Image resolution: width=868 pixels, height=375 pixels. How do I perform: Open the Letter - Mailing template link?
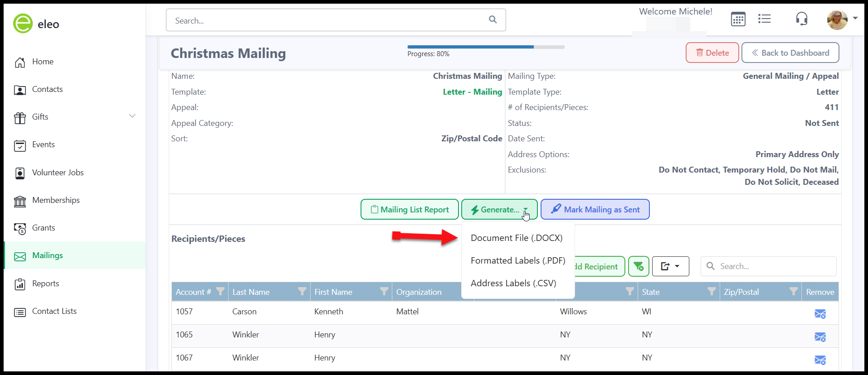(x=472, y=92)
